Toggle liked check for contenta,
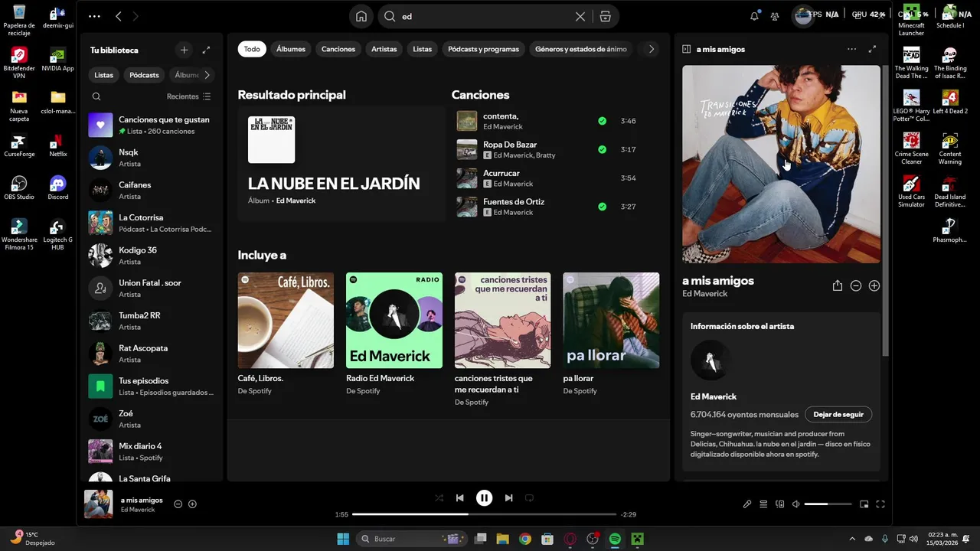 602,121
